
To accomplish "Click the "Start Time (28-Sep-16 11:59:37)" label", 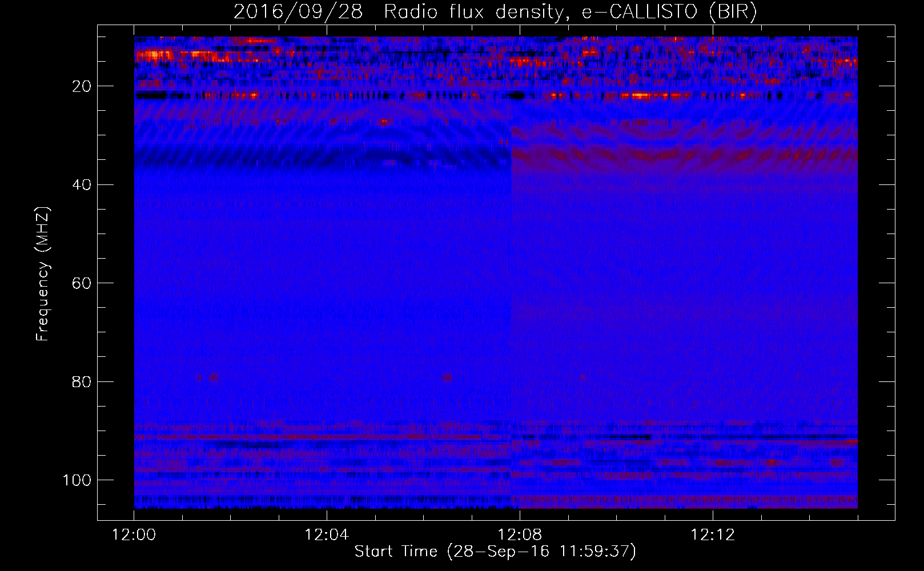I will (495, 552).
